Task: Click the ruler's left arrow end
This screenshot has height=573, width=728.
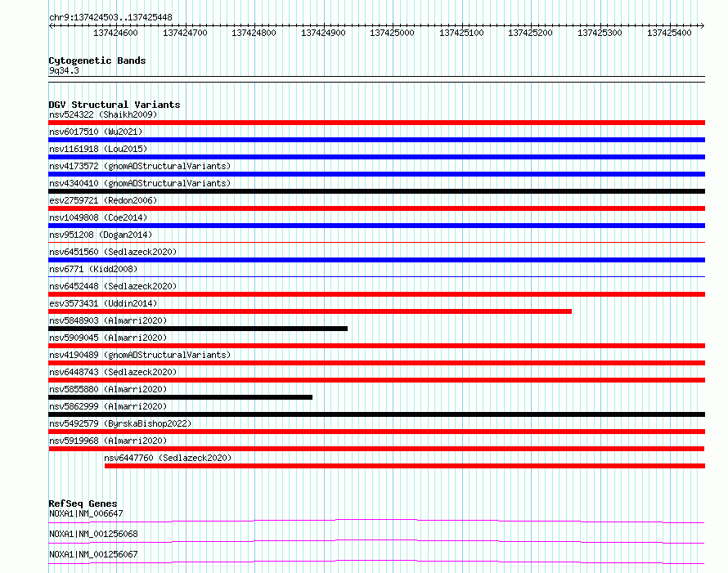Action: point(51,26)
